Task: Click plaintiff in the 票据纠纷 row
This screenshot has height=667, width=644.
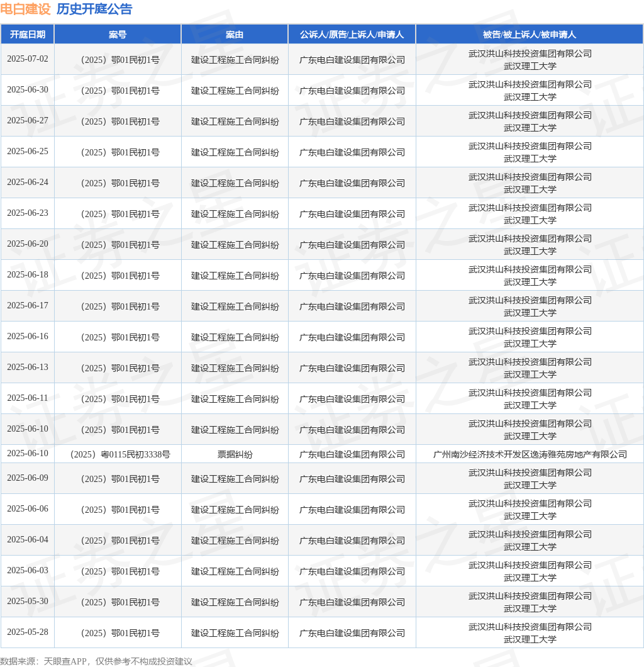Action: pyautogui.click(x=352, y=454)
